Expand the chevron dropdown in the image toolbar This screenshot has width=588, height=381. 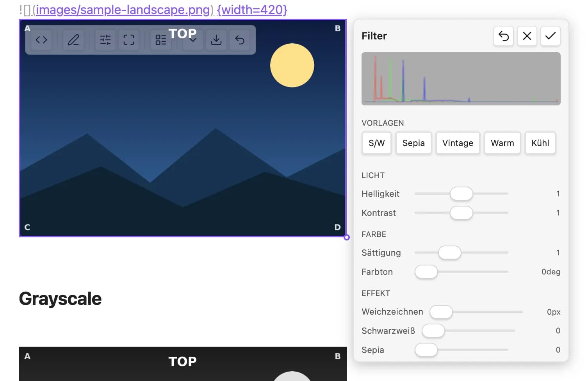pos(193,40)
